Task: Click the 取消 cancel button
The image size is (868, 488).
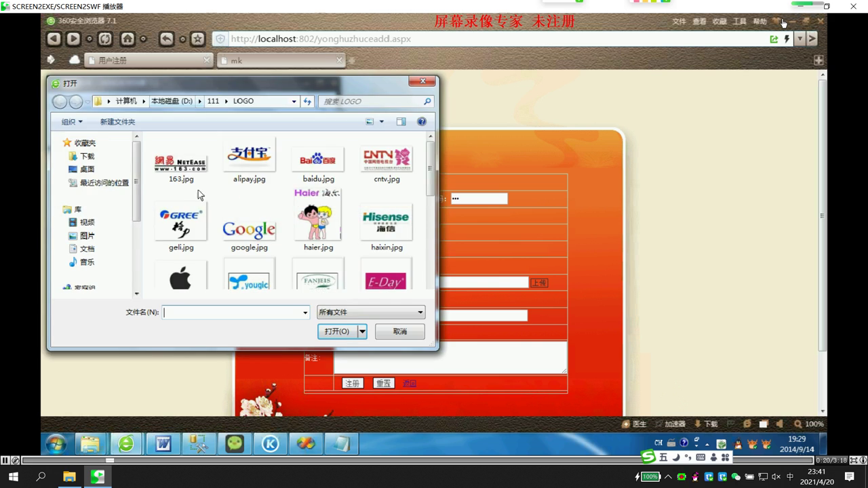Action: [399, 331]
